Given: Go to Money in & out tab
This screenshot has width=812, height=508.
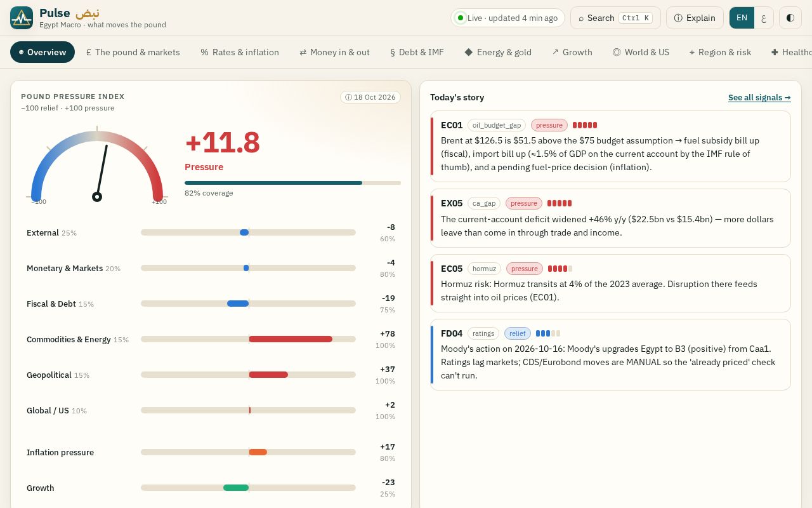Looking at the screenshot, I should tap(334, 52).
